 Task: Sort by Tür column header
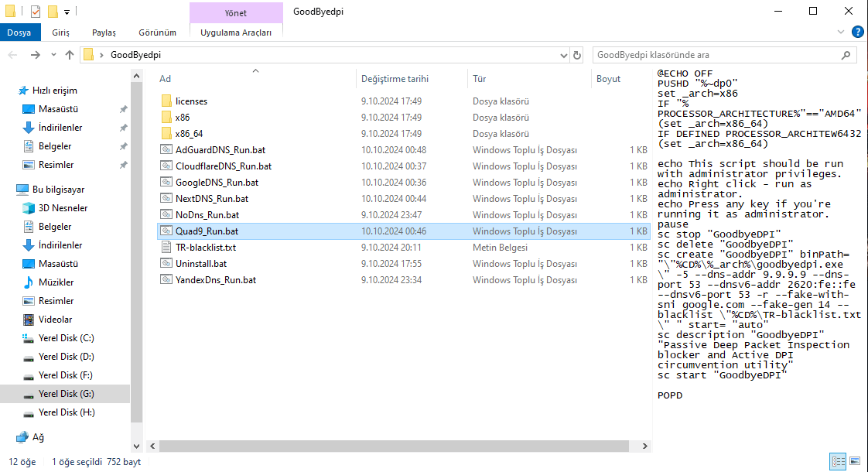[x=480, y=79]
